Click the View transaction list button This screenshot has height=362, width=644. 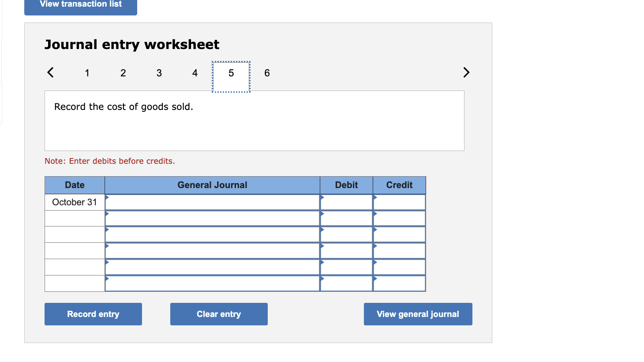[80, 4]
